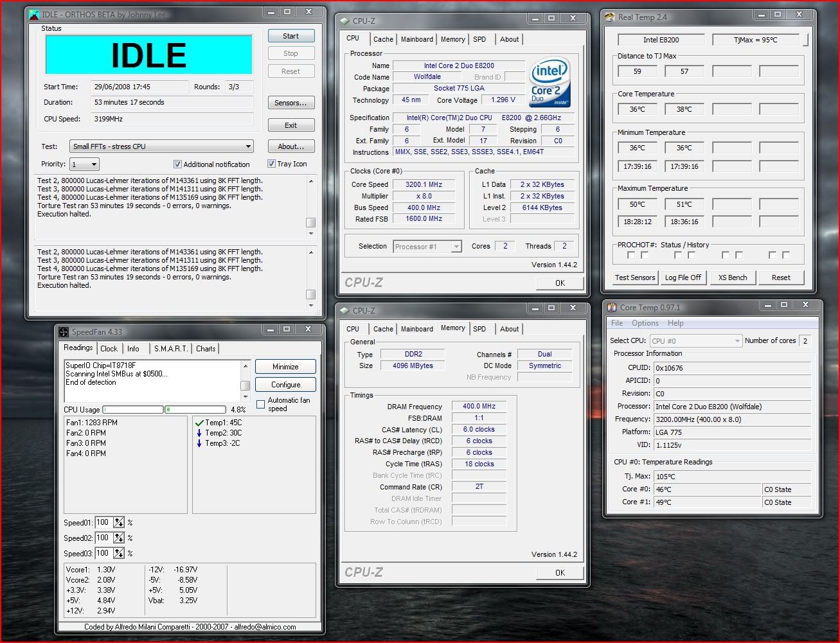This screenshot has height=643, width=840.
Task: Launch XS Bench in Real Temp
Action: 733,277
